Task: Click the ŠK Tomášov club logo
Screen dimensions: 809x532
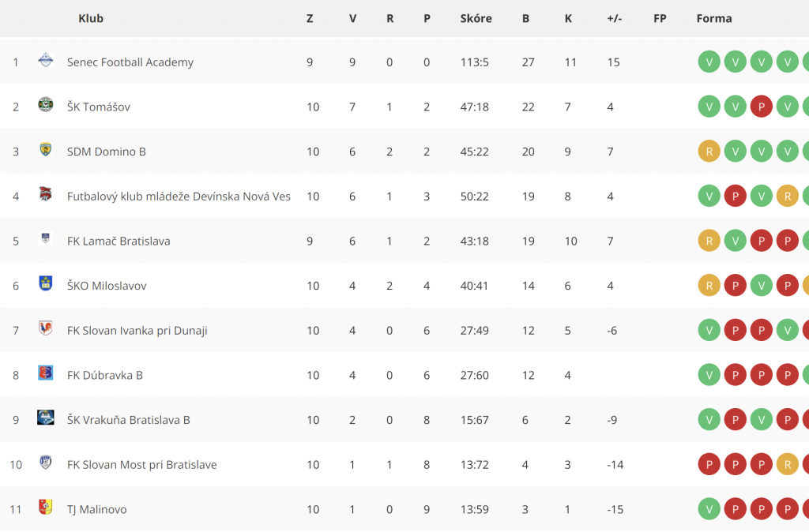Action: click(x=45, y=105)
